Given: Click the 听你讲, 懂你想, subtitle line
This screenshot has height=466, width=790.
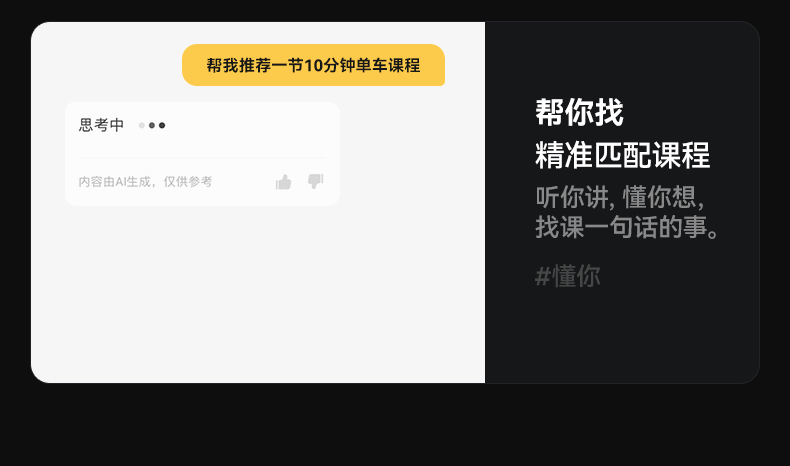Looking at the screenshot, I should coord(620,197).
